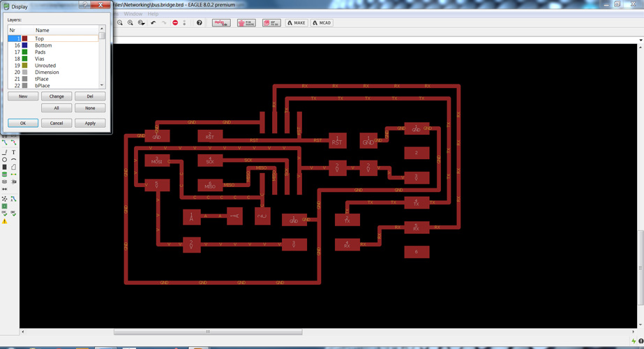
Task: Select the Attribute tool
Action: point(13,181)
